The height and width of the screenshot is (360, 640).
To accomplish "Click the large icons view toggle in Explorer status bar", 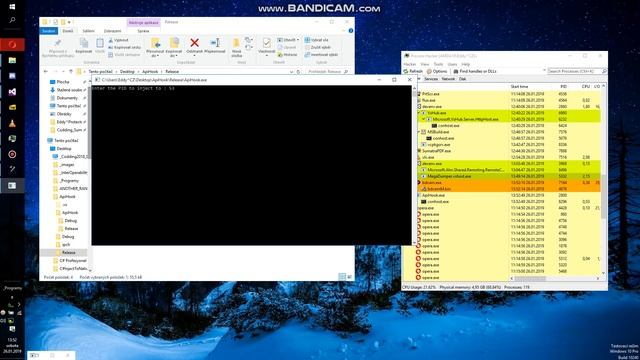I will pyautogui.click(x=349, y=277).
